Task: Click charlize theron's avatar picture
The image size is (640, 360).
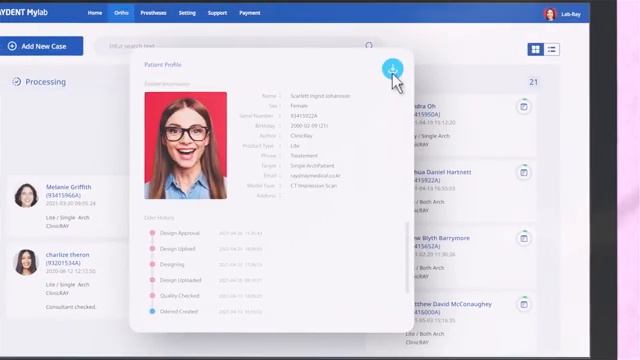Action: pos(26,262)
